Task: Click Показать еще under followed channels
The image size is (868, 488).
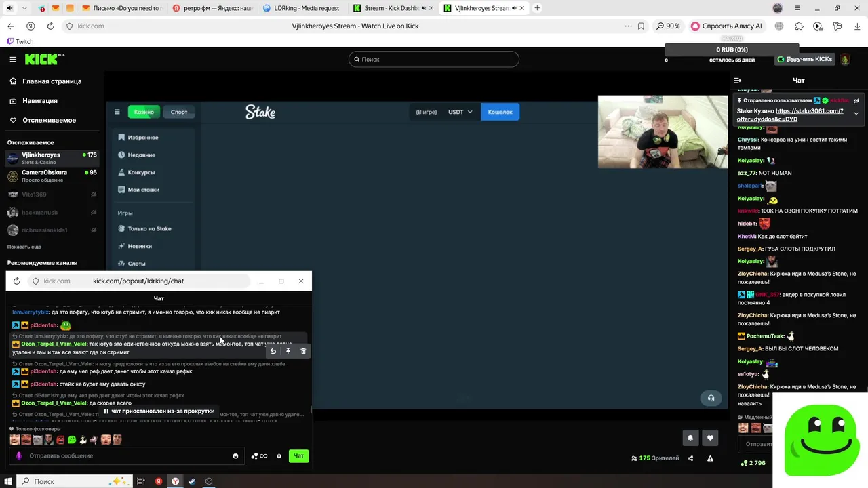Action: click(24, 247)
